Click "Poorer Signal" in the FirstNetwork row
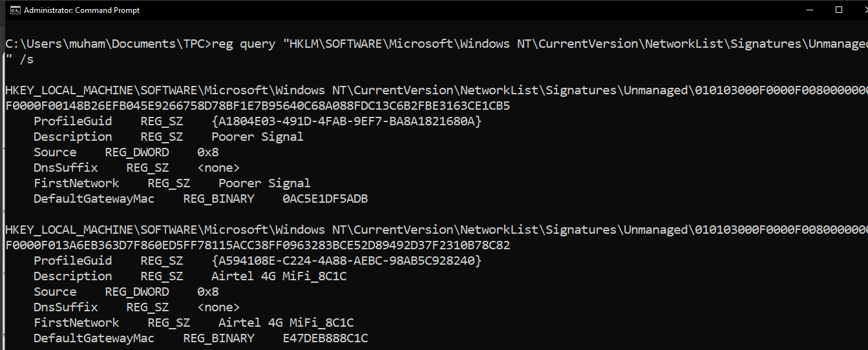The height and width of the screenshot is (350, 868). click(264, 183)
